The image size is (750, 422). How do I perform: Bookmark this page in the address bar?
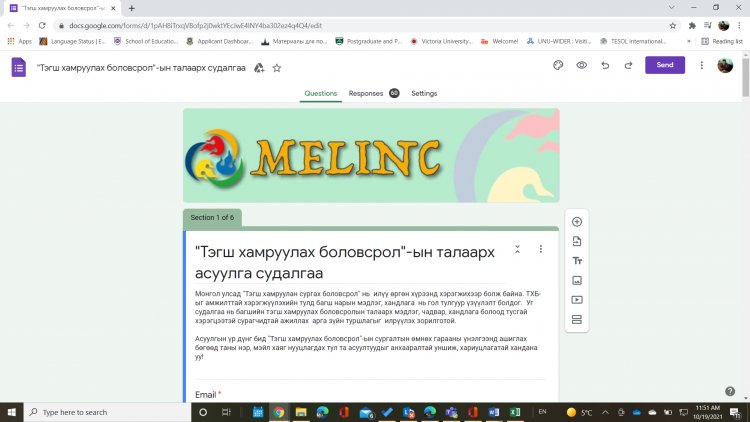[x=673, y=26]
